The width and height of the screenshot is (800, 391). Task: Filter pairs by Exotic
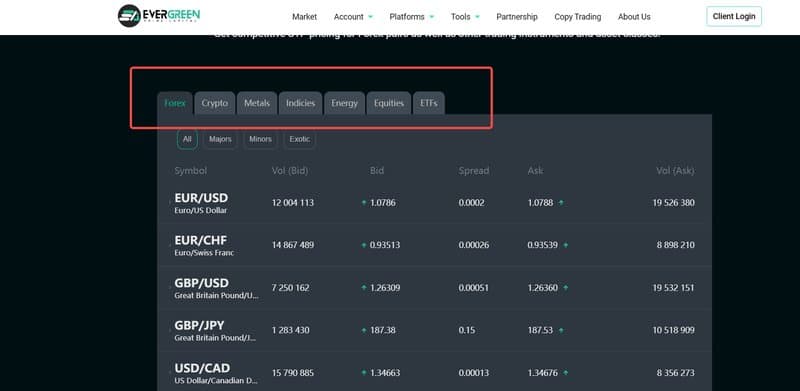click(x=299, y=139)
